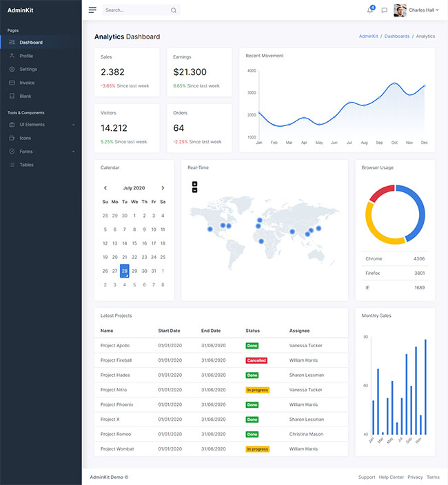Click the Charles Hall avatar picture
Screen dimensions: 448x485
400,10
